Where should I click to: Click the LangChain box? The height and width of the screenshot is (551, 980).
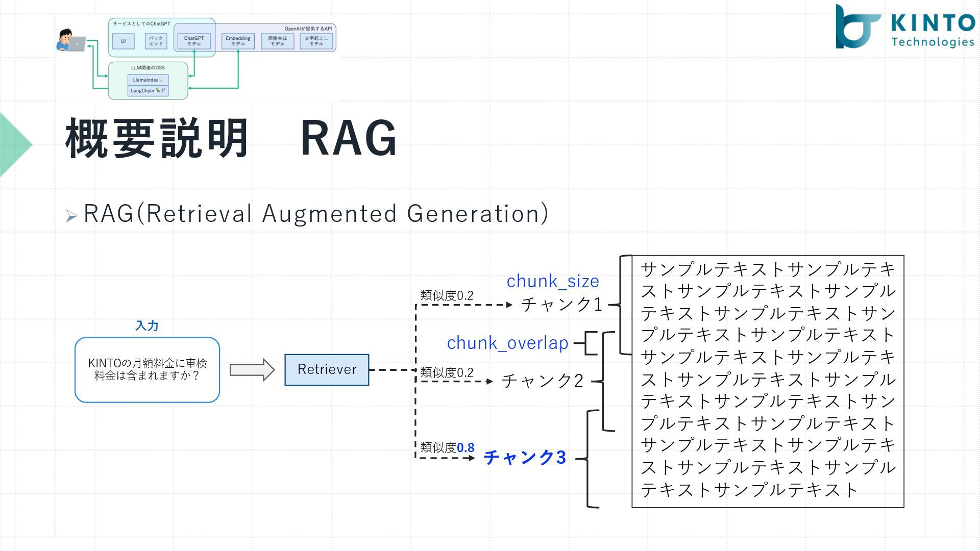pos(148,91)
